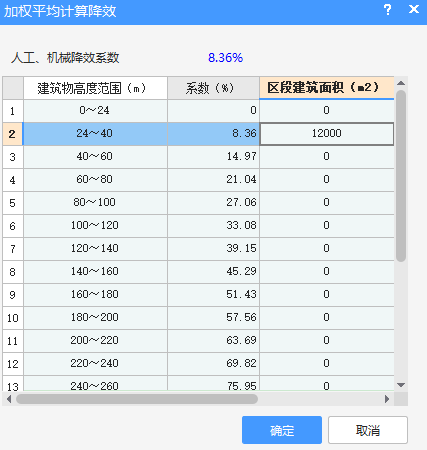Select the height range cell 24~40
Screen dimensions: 427x450
[x=95, y=134]
